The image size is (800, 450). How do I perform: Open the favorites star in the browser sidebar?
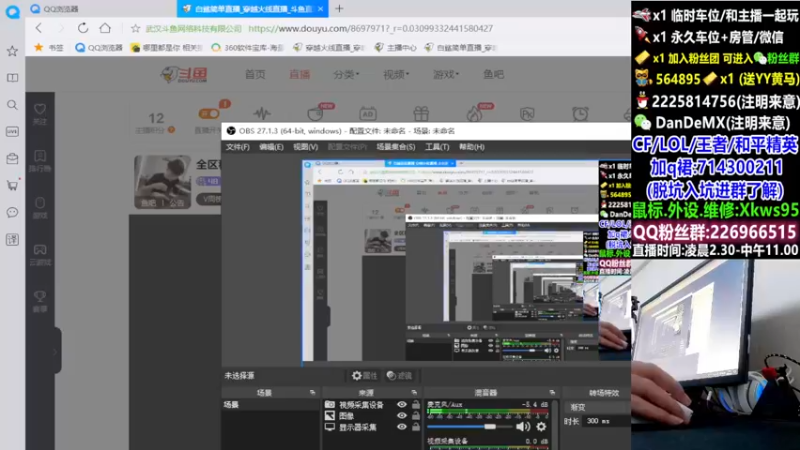pos(12,51)
